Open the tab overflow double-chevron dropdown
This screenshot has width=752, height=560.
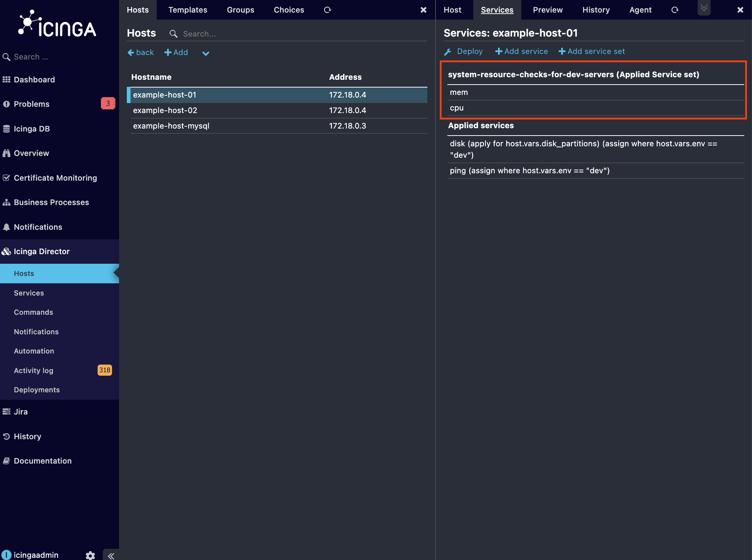tap(704, 7)
